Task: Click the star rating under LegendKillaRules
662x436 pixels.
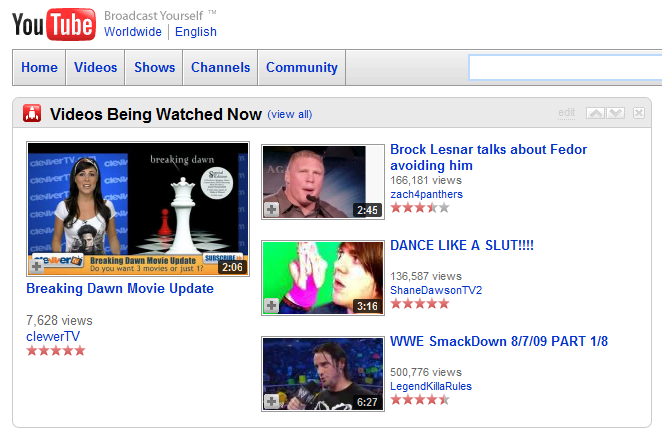Action: 420,400
